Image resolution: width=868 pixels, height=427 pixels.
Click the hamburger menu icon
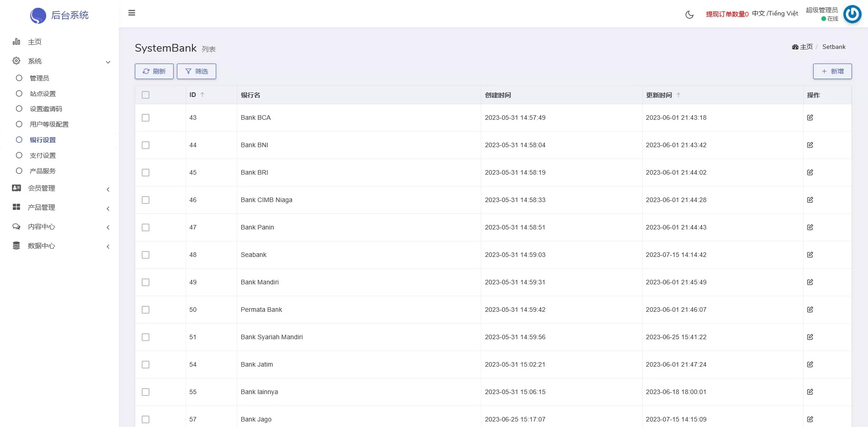(x=132, y=13)
